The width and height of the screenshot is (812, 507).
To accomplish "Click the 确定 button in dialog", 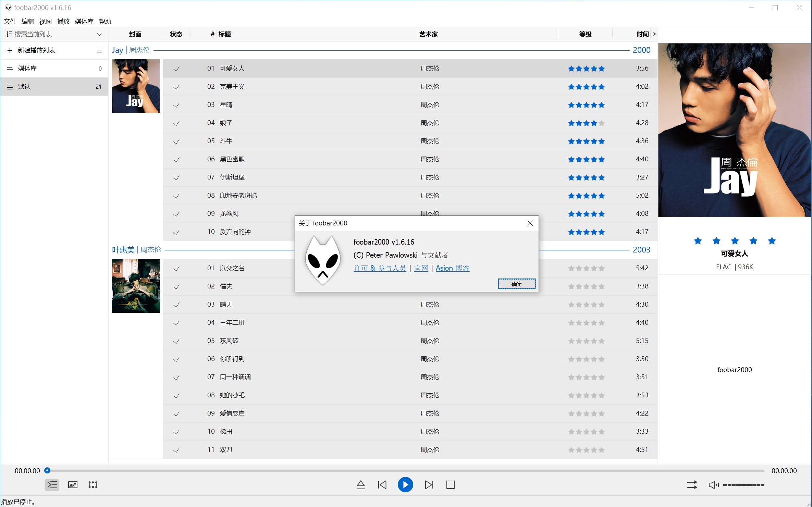I will coord(517,284).
